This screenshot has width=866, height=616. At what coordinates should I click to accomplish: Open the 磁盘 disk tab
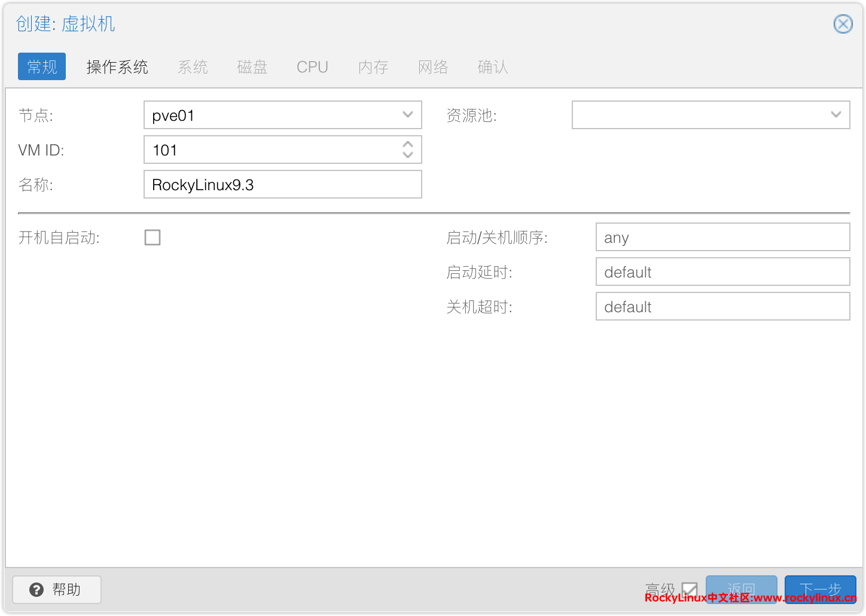(x=252, y=66)
